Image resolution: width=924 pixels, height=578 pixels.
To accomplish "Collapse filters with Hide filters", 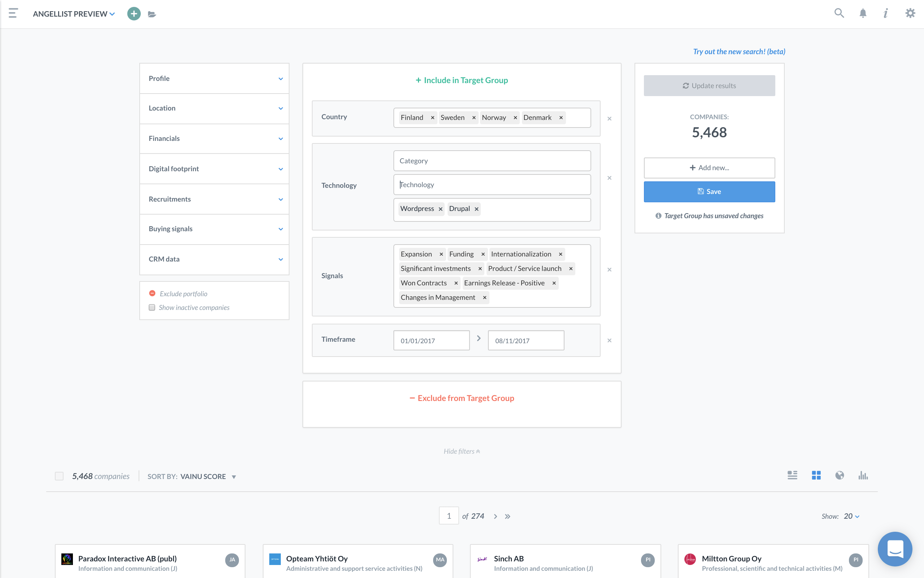I will (x=462, y=451).
